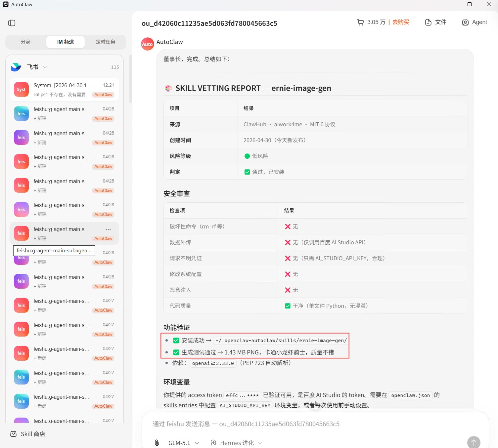Click the AutoClaw app icon in title bar
Screen dimensions: 498x448
click(6, 4)
